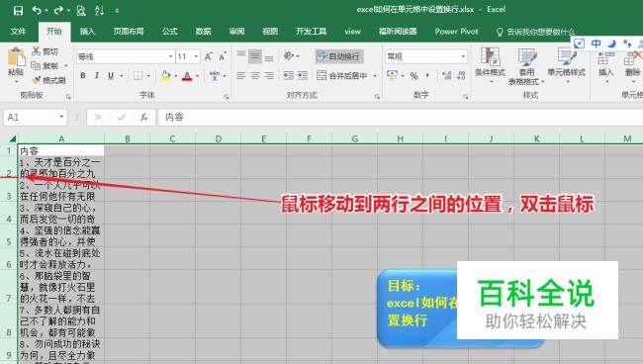The width and height of the screenshot is (643, 364).
Task: Switch to the 插入 ribbon tab
Action: click(x=87, y=31)
